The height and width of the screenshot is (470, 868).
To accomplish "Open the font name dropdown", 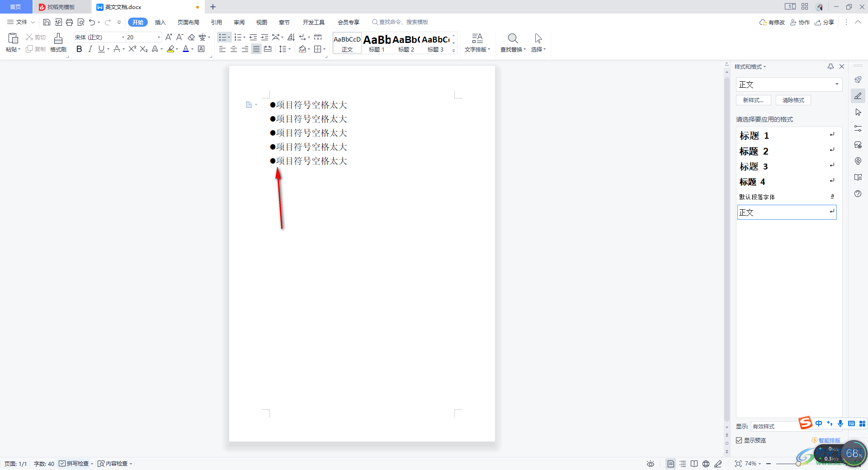I will click(x=123, y=37).
